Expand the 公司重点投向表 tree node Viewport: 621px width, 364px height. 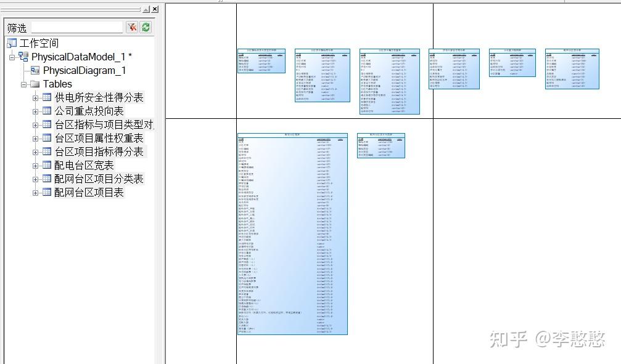[x=36, y=110]
